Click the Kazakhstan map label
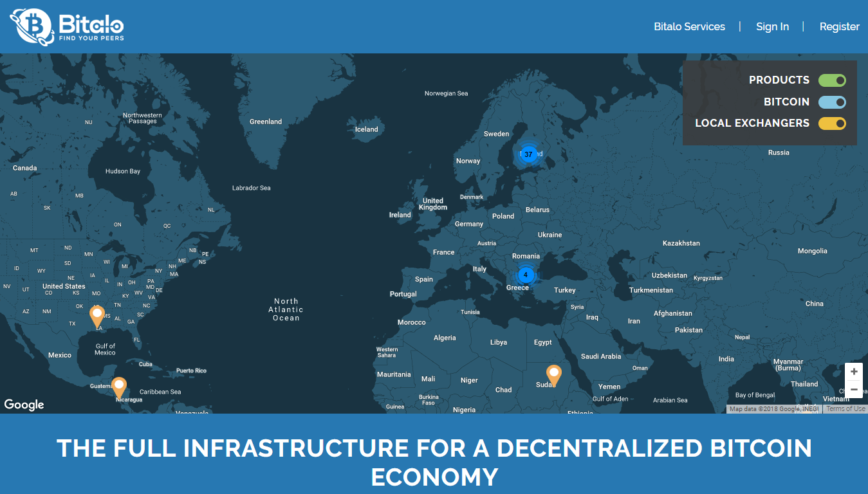This screenshot has height=494, width=868. 681,243
